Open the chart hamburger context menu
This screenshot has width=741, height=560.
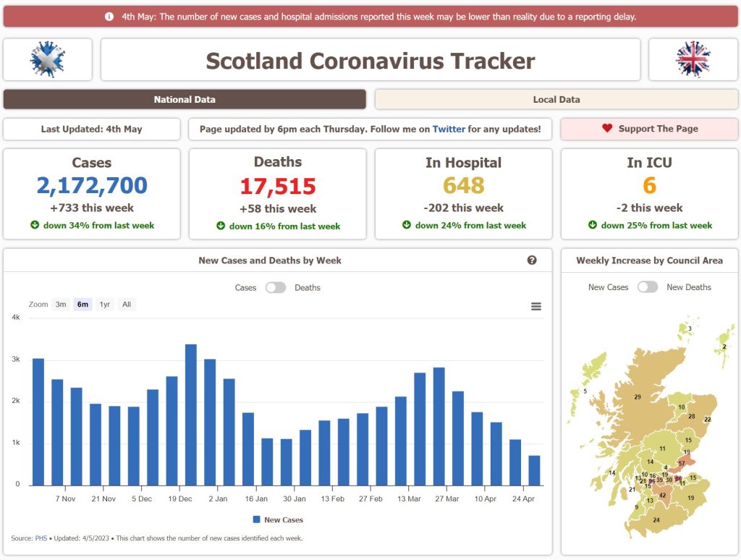536,307
